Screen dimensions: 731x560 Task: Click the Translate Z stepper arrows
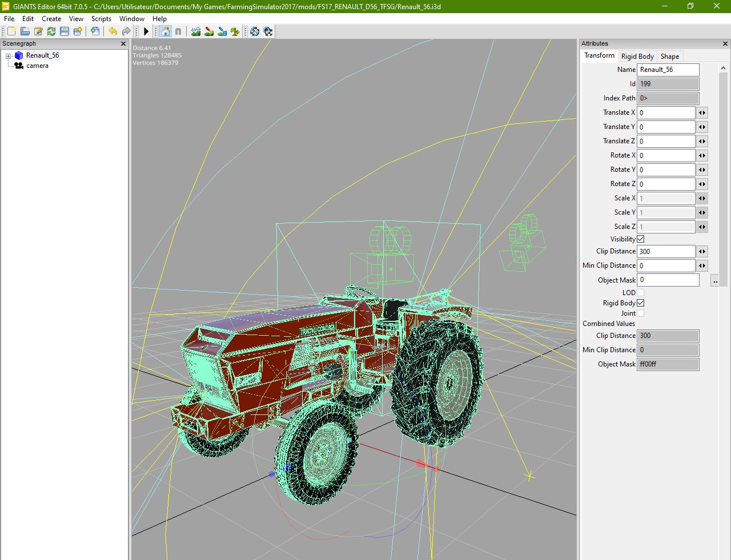point(702,141)
